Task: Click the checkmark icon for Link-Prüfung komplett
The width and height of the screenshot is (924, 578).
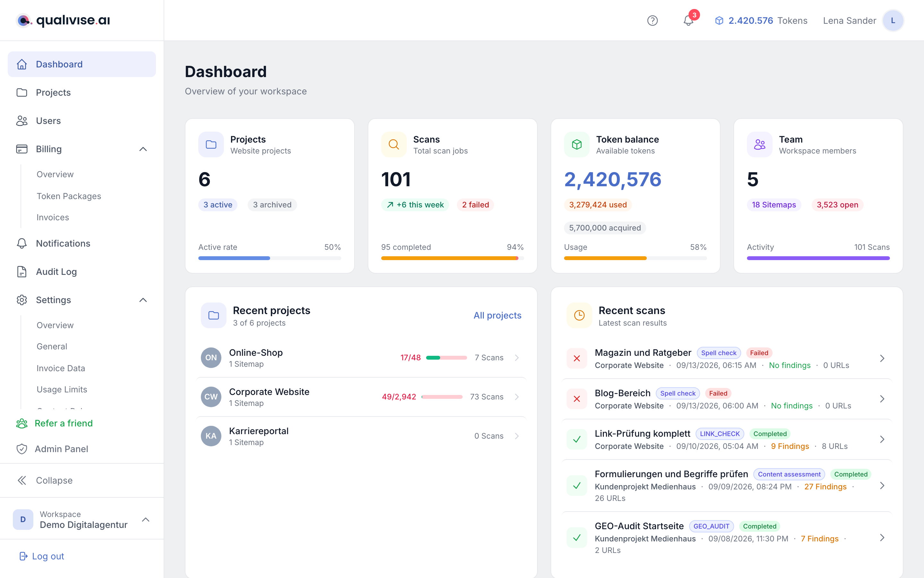Action: click(577, 439)
